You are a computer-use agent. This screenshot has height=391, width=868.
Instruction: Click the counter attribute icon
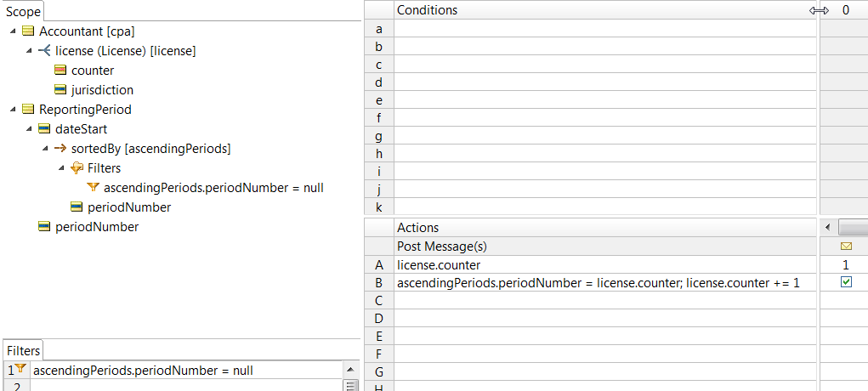click(x=60, y=71)
